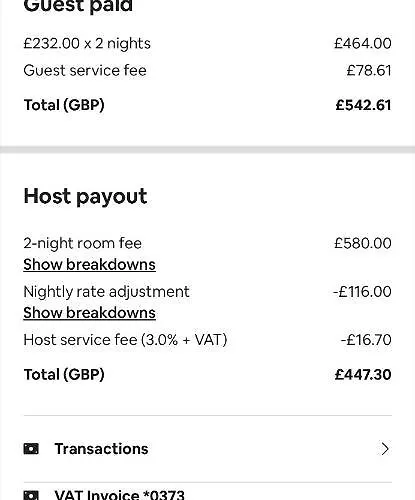Screen dimensions: 415x500
Task: Click the guest paid total £542.61
Action: pyautogui.click(x=363, y=105)
